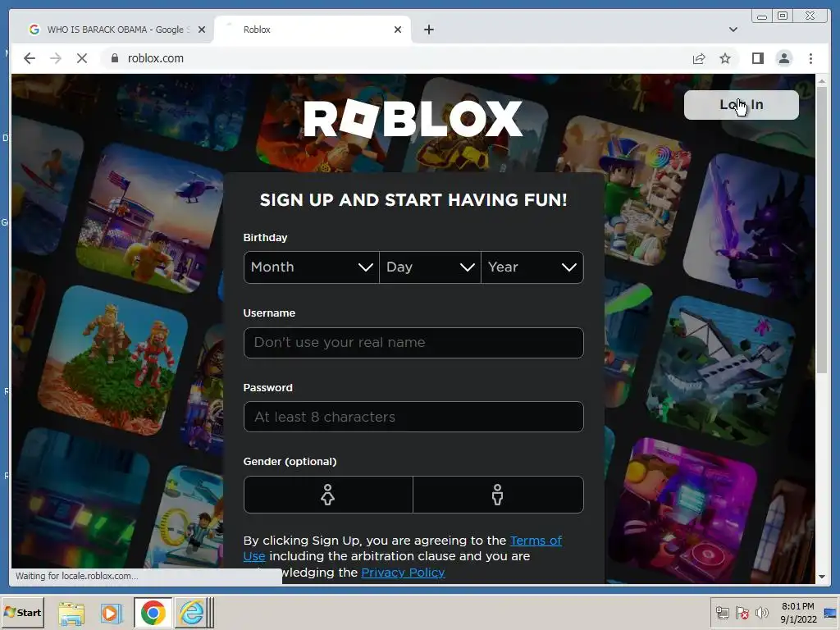This screenshot has width=840, height=630.
Task: Click the shark airplane game thumbnail
Action: point(720,371)
